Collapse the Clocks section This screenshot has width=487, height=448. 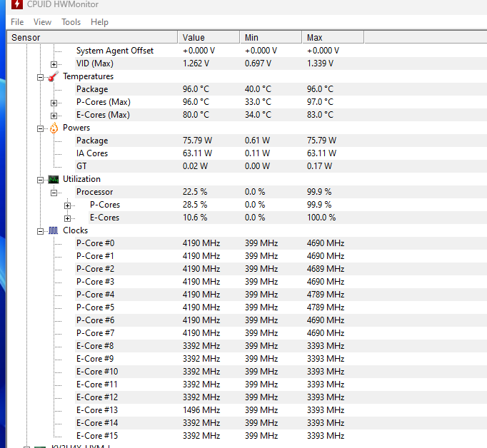pos(41,231)
